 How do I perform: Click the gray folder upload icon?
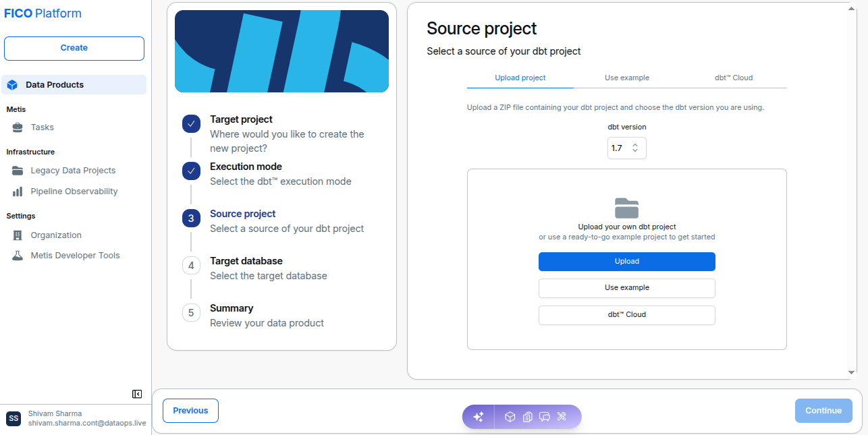coord(627,208)
